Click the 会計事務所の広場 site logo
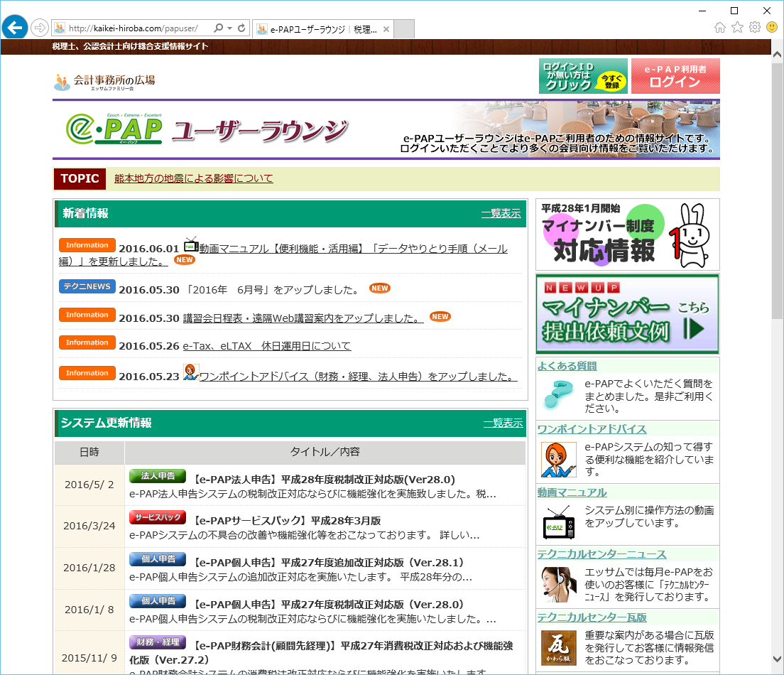 coord(104,82)
